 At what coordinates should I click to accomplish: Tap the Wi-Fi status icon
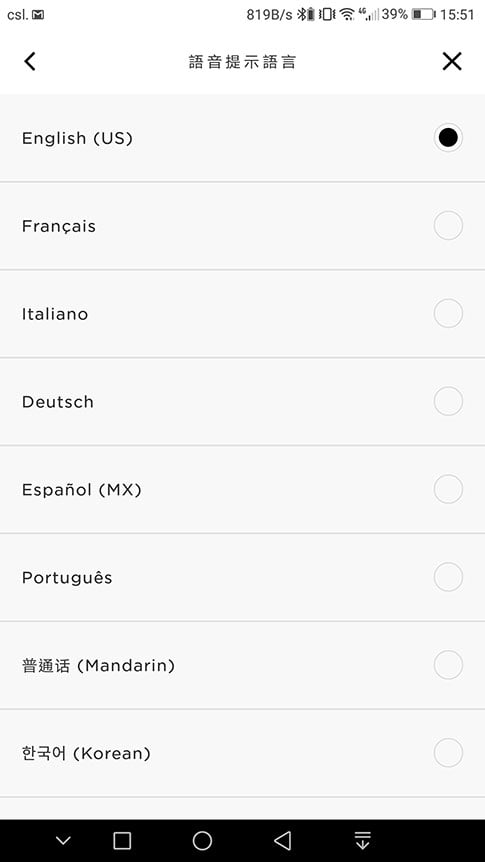[346, 14]
